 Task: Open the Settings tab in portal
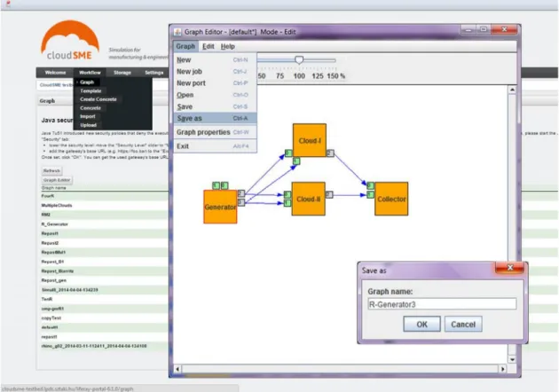[154, 73]
